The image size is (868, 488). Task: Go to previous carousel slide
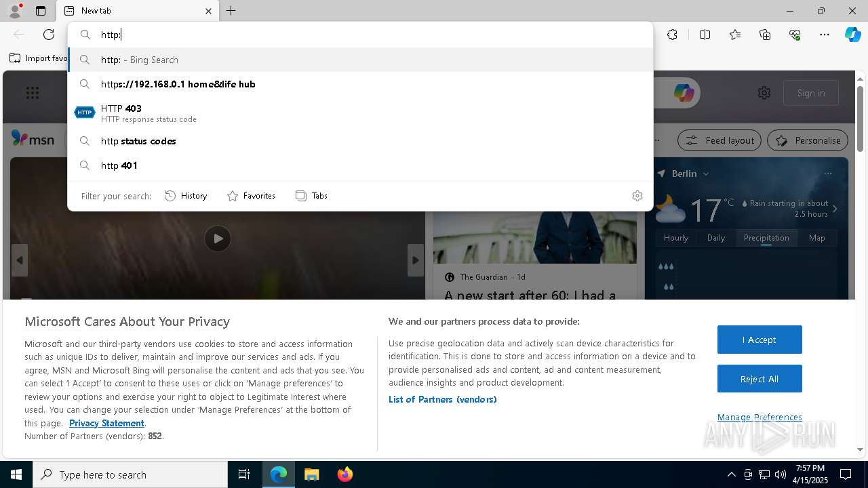20,260
